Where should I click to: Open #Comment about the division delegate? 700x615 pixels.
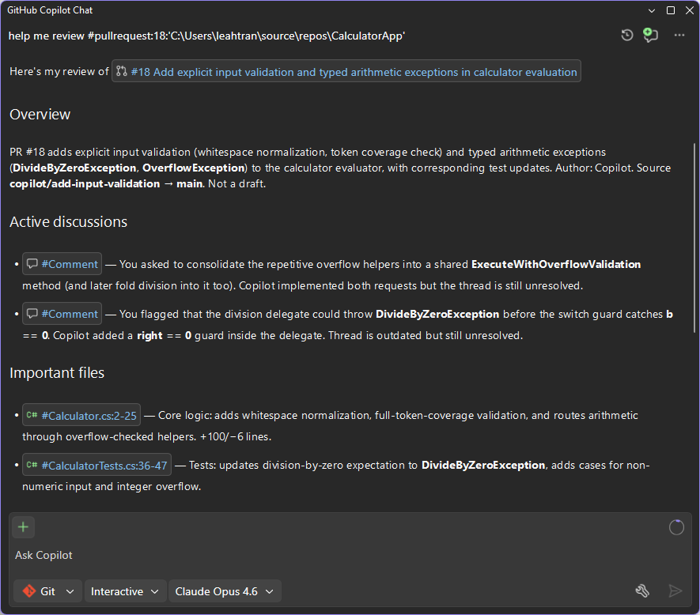click(62, 314)
